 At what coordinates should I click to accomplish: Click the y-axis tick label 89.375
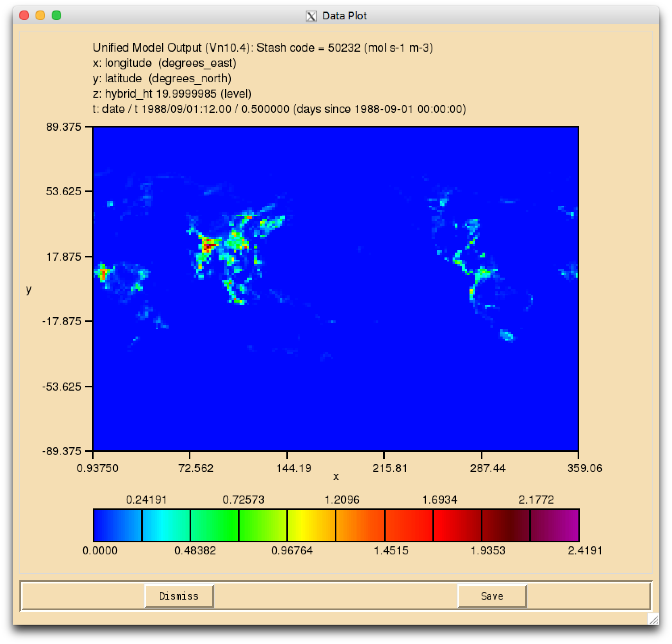(x=63, y=127)
